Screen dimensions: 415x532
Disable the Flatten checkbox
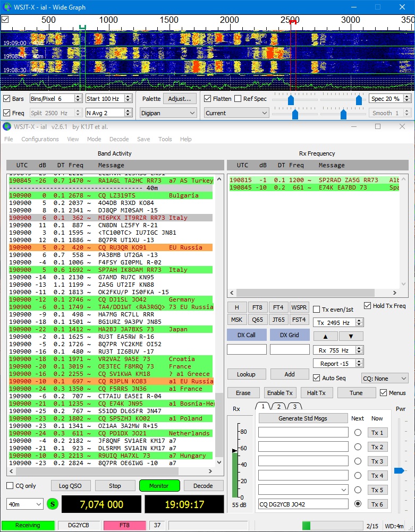tap(207, 99)
